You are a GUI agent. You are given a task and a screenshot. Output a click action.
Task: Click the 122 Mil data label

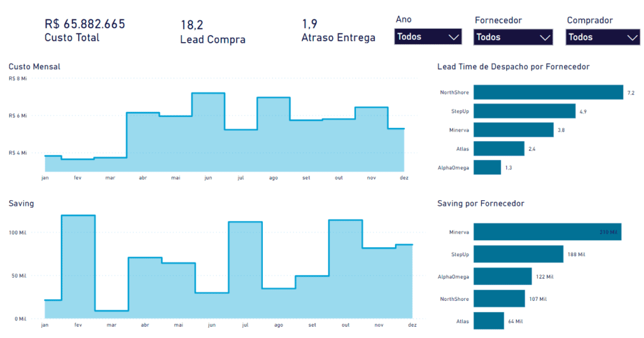545,277
